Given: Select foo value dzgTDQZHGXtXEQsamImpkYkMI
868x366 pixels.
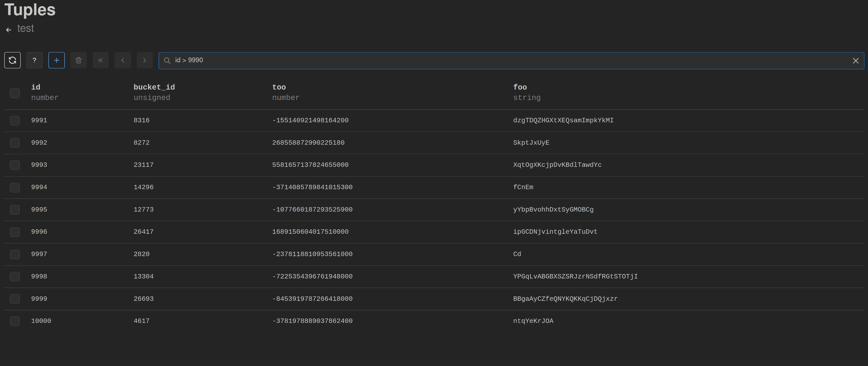Looking at the screenshot, I should (x=564, y=120).
